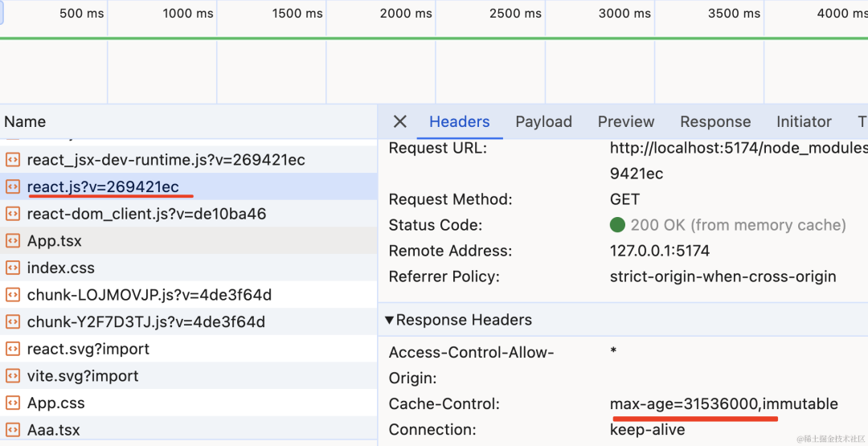
Task: Select the chunk-Y2F7D3TJ.js request row
Action: (x=188, y=322)
